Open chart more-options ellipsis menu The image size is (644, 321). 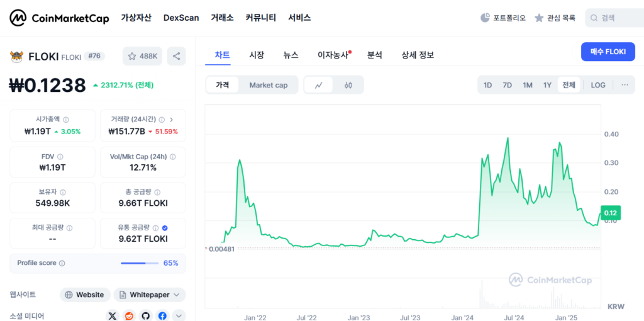click(625, 85)
